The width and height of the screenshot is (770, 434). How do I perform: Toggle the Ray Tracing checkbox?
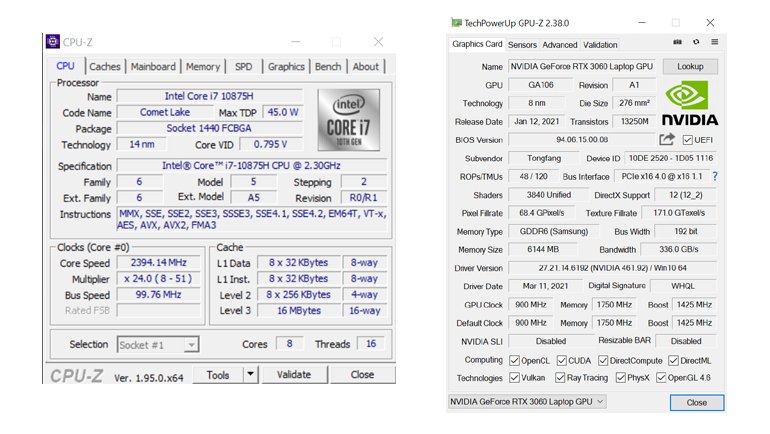pyautogui.click(x=560, y=378)
